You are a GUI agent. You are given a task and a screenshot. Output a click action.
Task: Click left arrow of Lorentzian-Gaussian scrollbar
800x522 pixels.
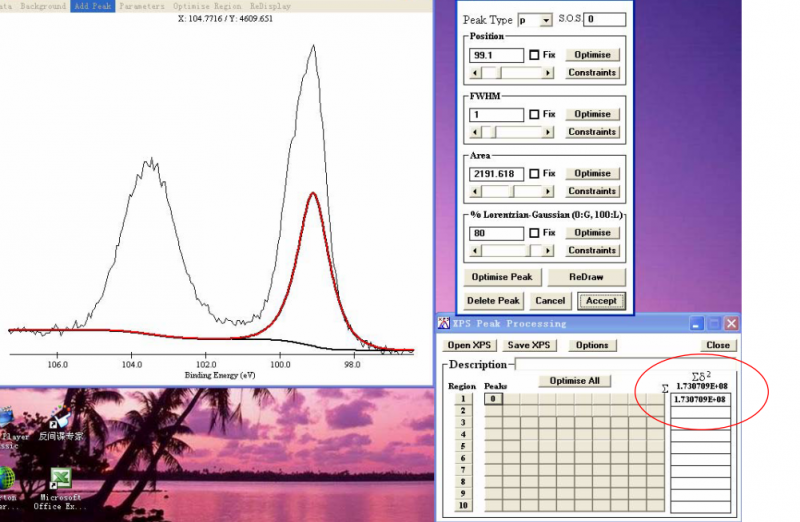[476, 251]
